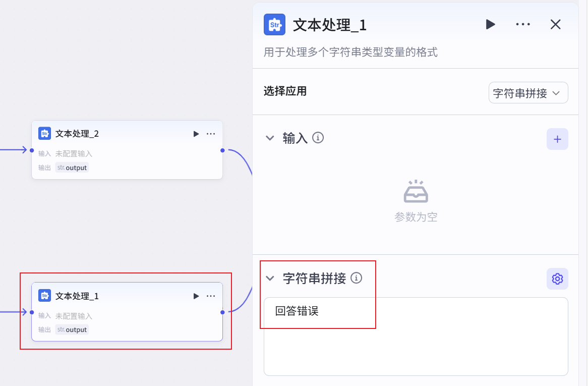Run the 文本处理_2 node on canvas
This screenshot has width=588, height=386.
196,134
